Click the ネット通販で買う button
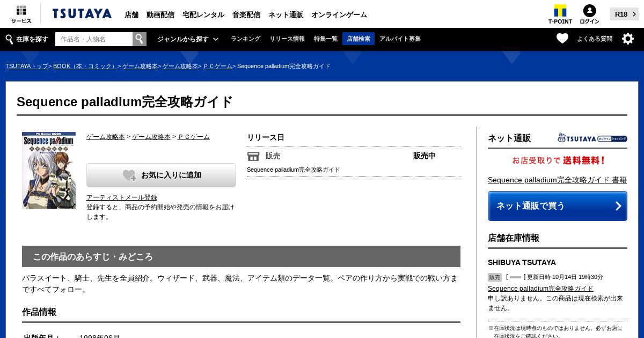The height and width of the screenshot is (338, 644). pos(558,206)
